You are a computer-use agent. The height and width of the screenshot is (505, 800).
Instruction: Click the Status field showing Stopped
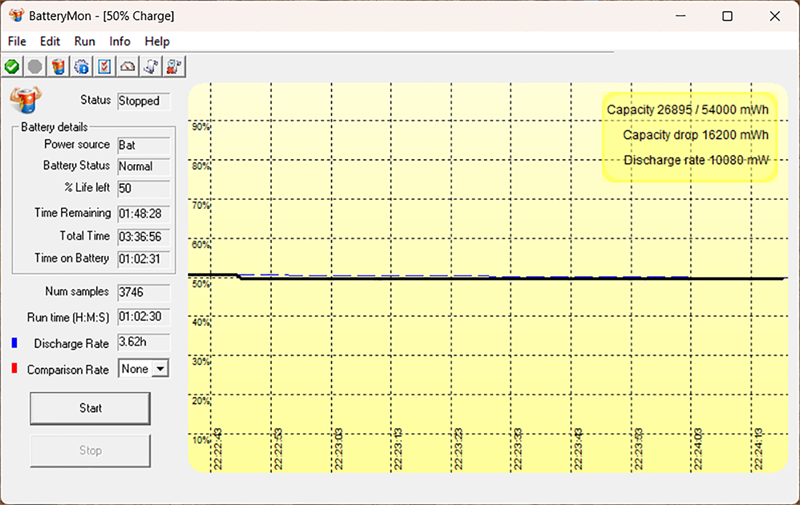[x=143, y=101]
